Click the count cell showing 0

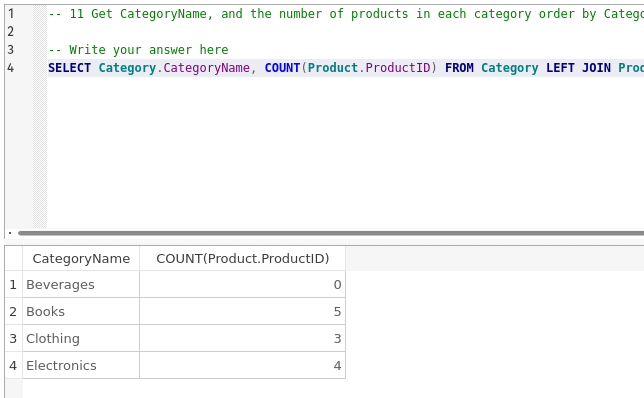click(x=242, y=284)
